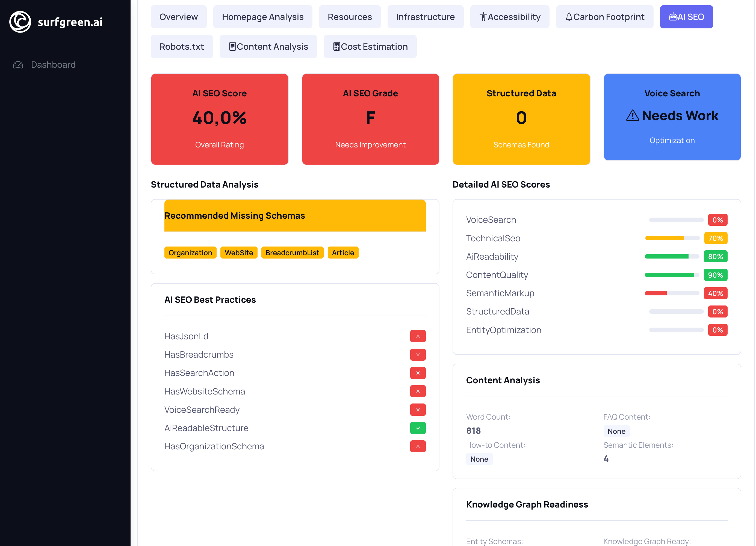The image size is (756, 546).
Task: Click the Structured Data card
Action: [x=521, y=119]
